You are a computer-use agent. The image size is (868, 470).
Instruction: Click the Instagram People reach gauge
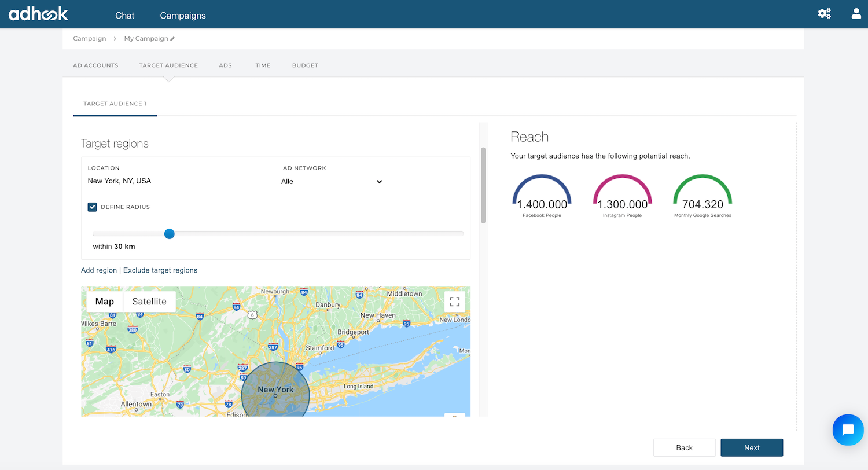tap(622, 196)
